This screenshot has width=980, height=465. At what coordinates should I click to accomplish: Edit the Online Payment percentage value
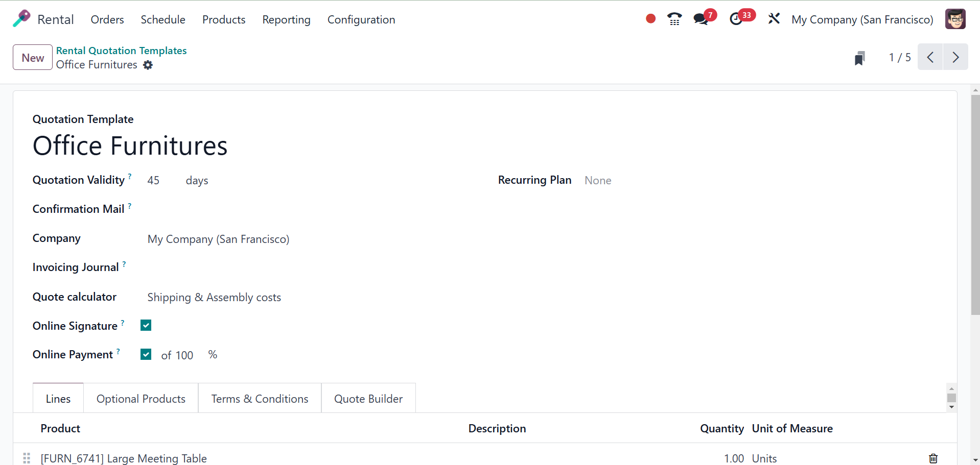click(184, 355)
